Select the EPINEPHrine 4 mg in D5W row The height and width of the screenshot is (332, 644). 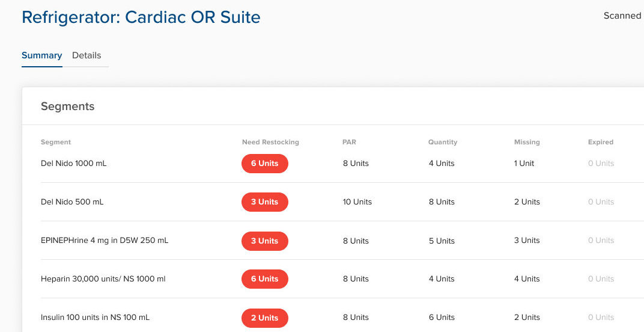(105, 241)
